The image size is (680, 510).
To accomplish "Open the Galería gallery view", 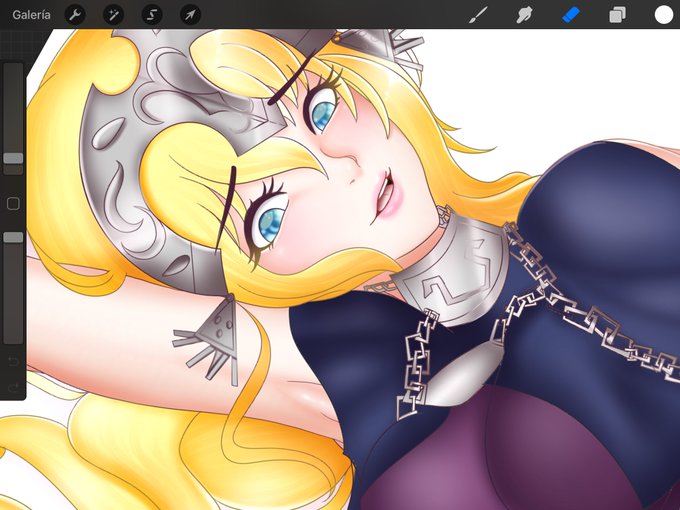I will click(31, 15).
